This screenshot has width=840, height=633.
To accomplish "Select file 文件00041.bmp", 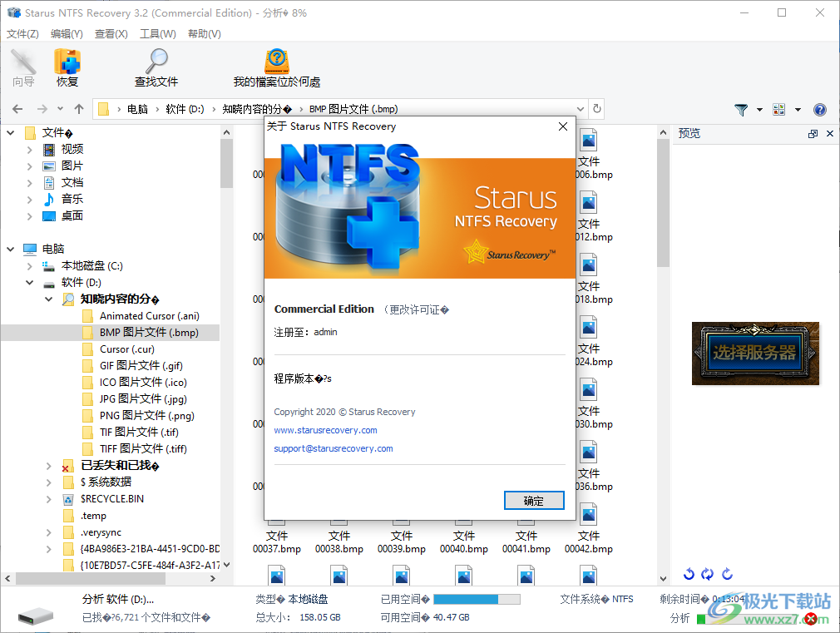I will coord(526,542).
